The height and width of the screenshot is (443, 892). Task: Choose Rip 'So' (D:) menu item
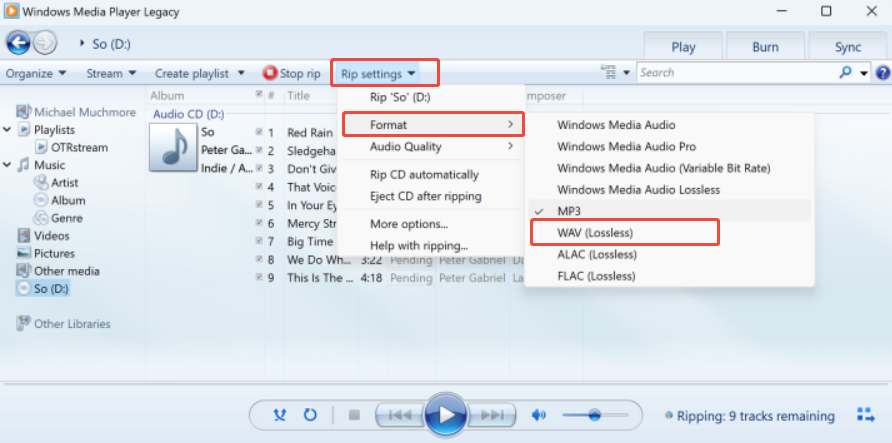point(432,97)
